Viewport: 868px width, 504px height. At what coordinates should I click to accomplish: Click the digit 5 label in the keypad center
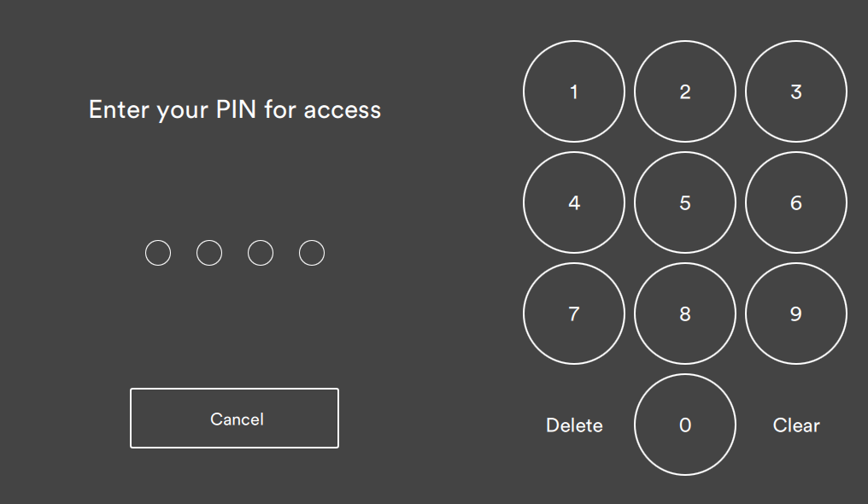[685, 203]
